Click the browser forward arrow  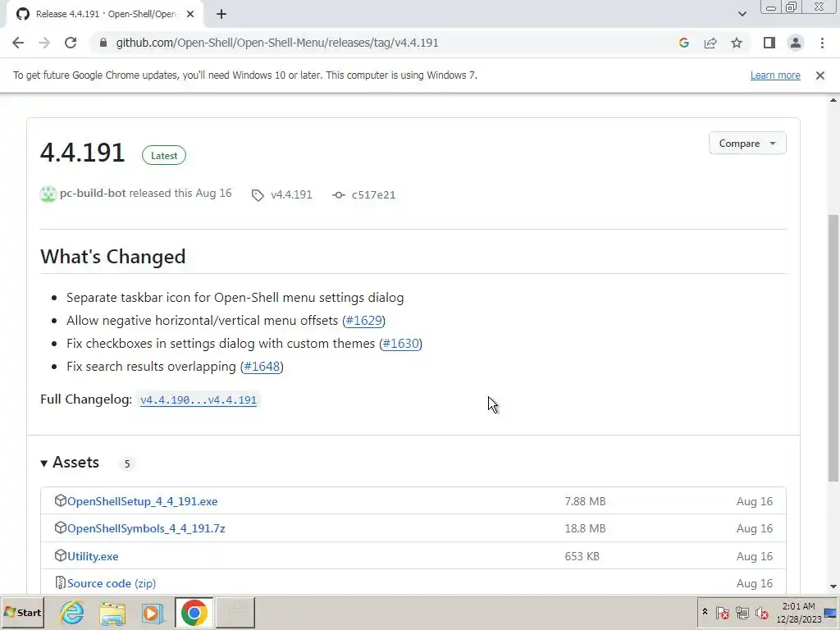(x=44, y=43)
